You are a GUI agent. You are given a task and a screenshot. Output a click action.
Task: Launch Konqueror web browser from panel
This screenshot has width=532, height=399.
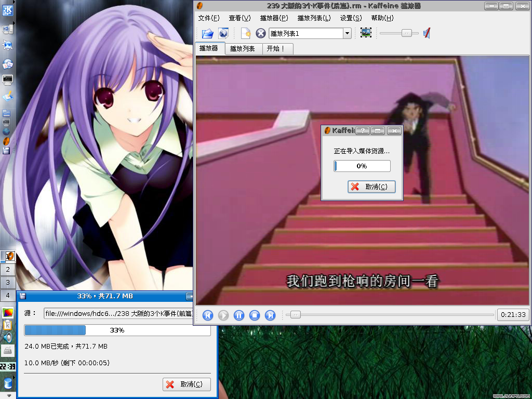coord(7,46)
